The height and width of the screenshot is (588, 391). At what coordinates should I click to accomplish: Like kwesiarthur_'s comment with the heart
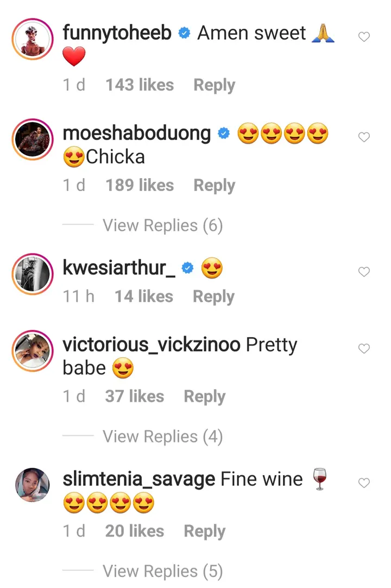(x=364, y=271)
